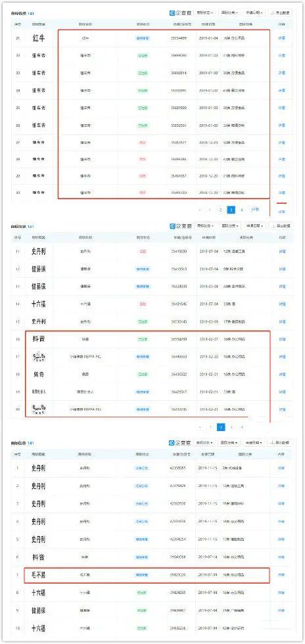Open 详情 details link for row 16

tap(281, 339)
